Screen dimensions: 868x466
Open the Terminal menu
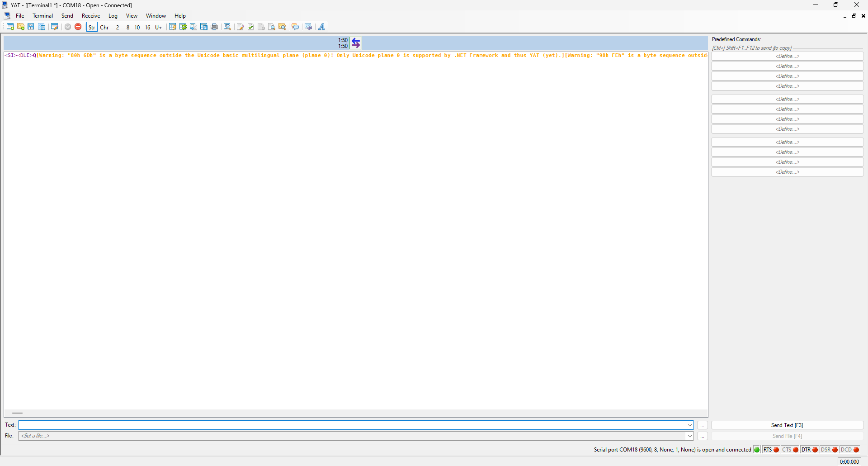43,16
